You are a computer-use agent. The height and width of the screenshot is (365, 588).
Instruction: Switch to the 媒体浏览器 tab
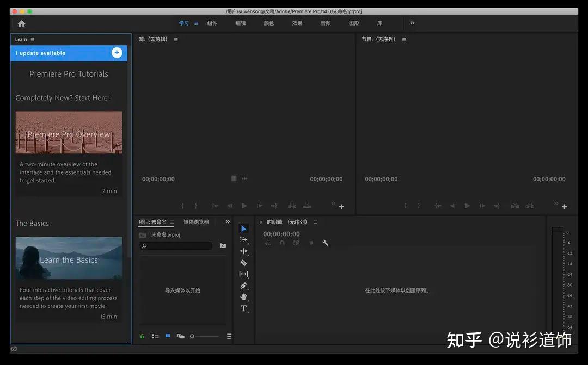196,222
